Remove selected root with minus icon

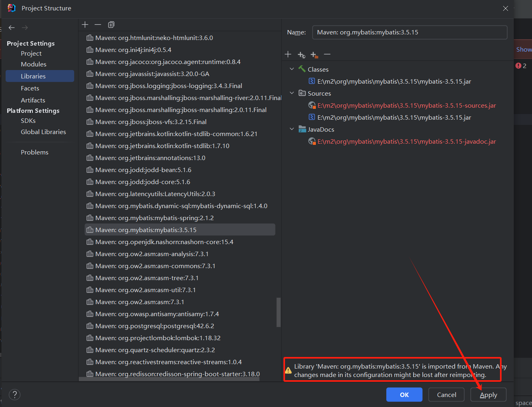point(327,54)
